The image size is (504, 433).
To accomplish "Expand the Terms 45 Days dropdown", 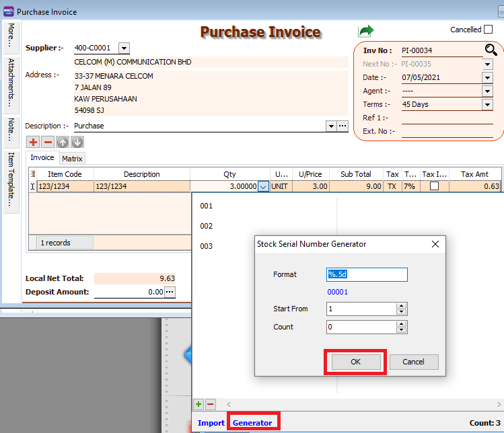I will pos(487,104).
